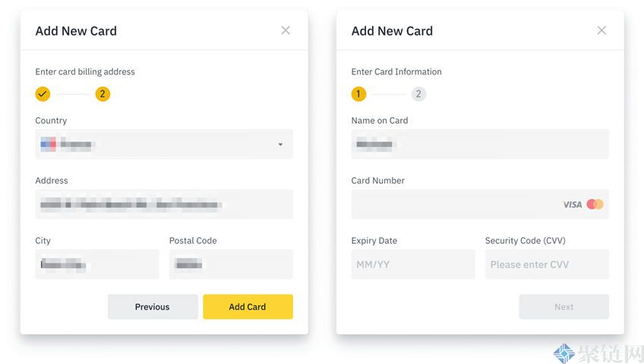Click the Security Code CVV field
Screen dimensions: 644x364
pos(547,264)
